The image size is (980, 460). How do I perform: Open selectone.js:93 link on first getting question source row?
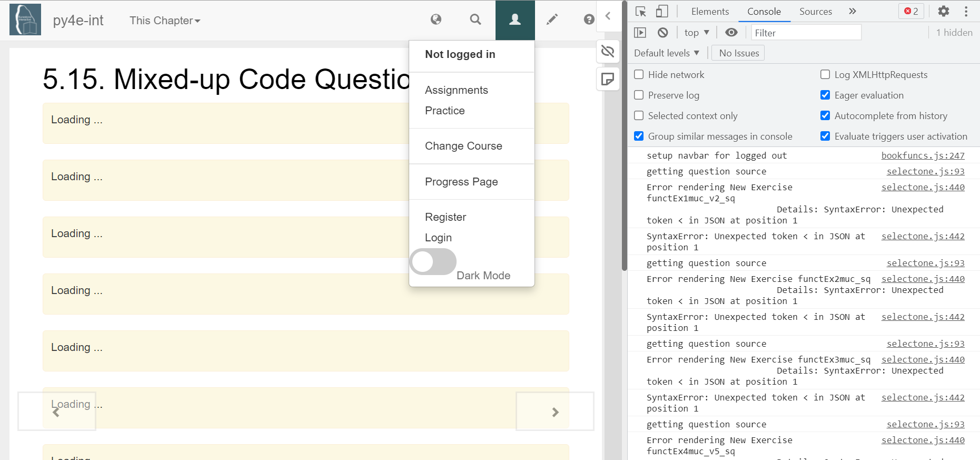925,171
